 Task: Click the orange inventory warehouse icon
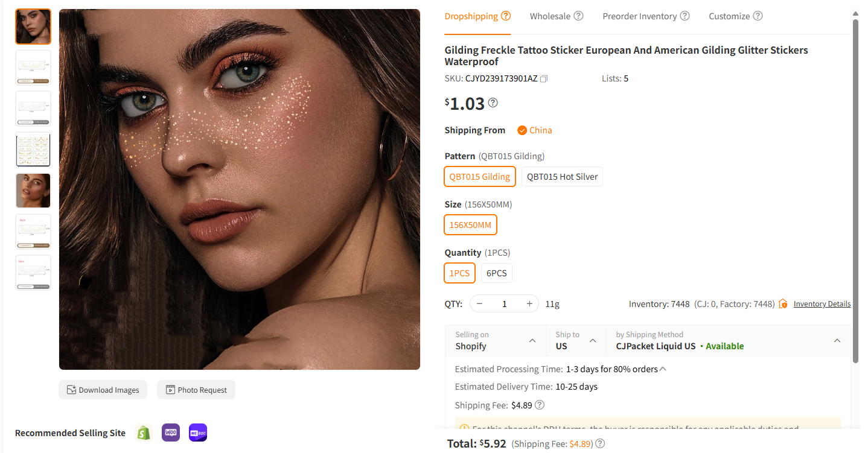point(783,304)
